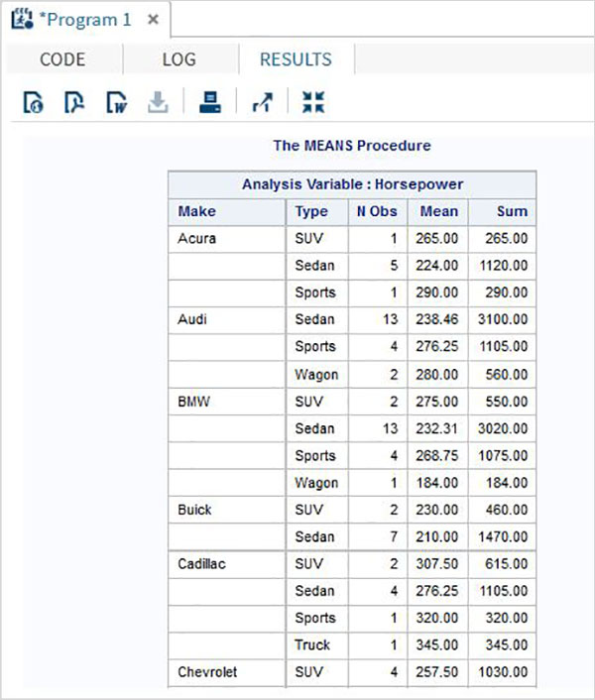Click the SAS program icon on Program 1 tab
This screenshot has width=595, height=700.
tap(18, 20)
